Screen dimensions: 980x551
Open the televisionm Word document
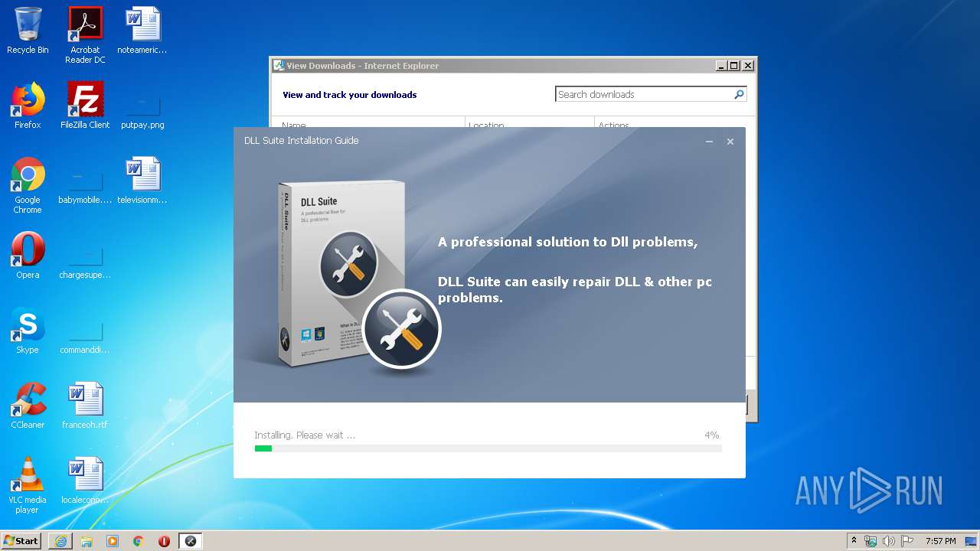(142, 181)
